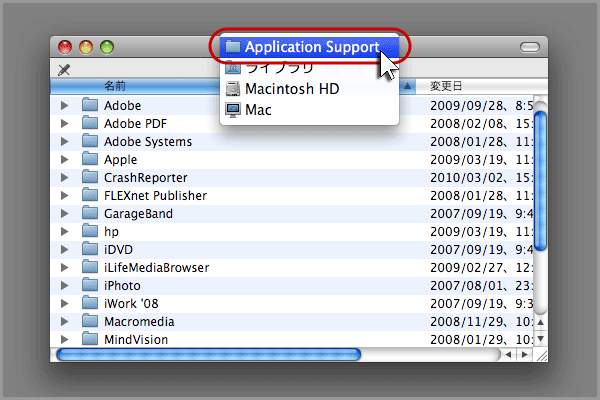Click the toolbar show/hide pill button
Viewport: 600px width, 400px height.
point(530,47)
